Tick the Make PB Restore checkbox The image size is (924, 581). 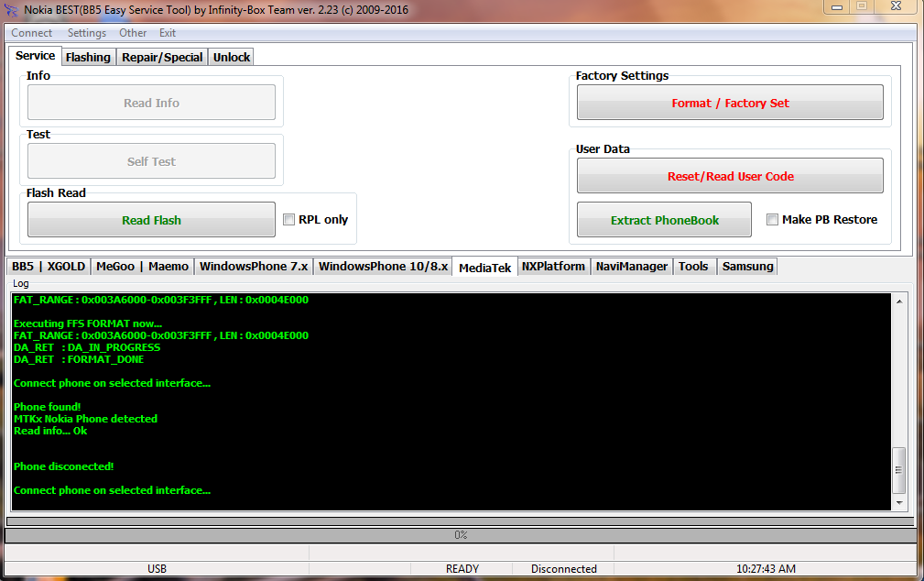coord(772,219)
